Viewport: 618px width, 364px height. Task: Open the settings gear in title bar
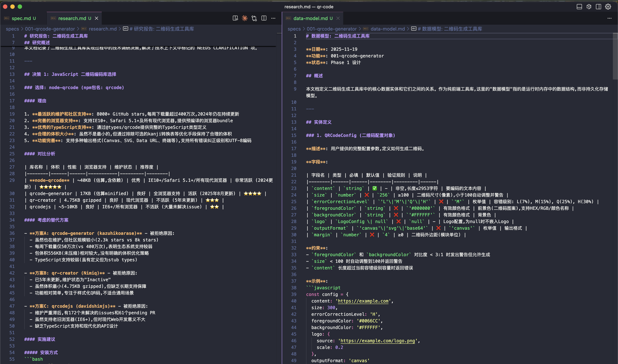(x=608, y=7)
